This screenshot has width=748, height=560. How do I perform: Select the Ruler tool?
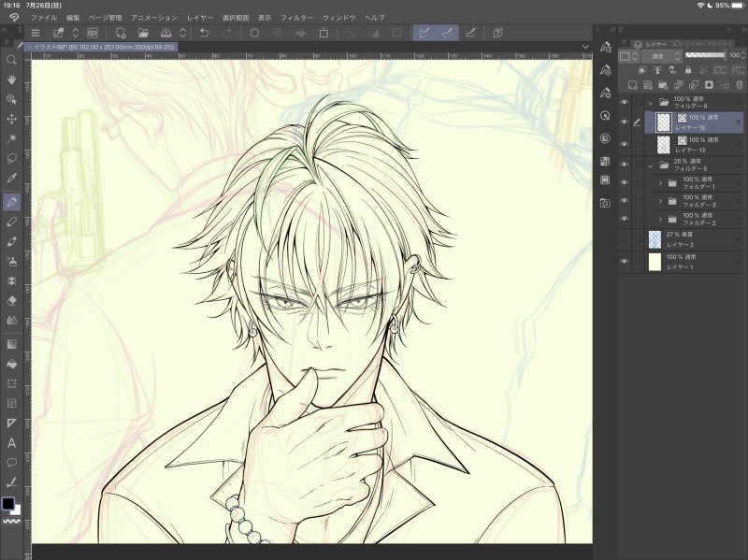pos(12,424)
